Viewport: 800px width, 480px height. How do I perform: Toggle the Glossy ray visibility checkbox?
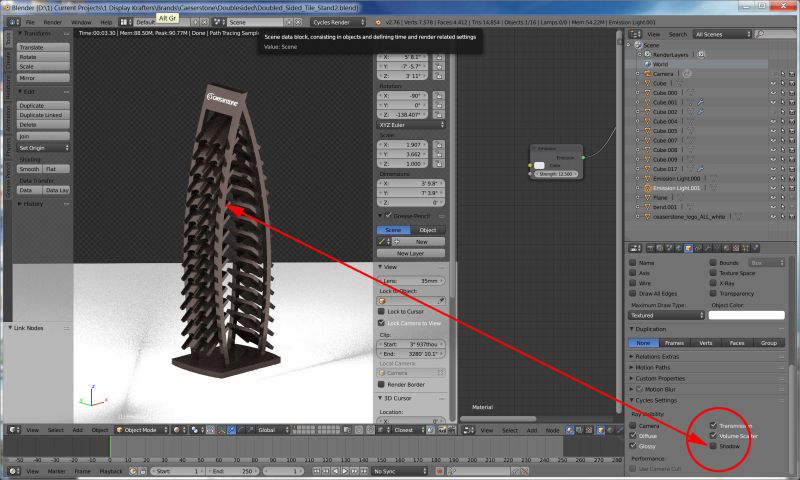point(633,446)
